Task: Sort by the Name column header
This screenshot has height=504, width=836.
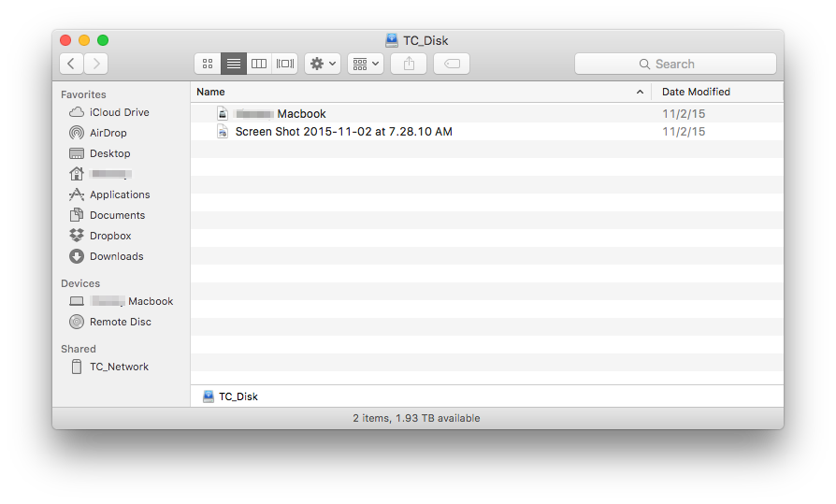Action: click(x=210, y=92)
